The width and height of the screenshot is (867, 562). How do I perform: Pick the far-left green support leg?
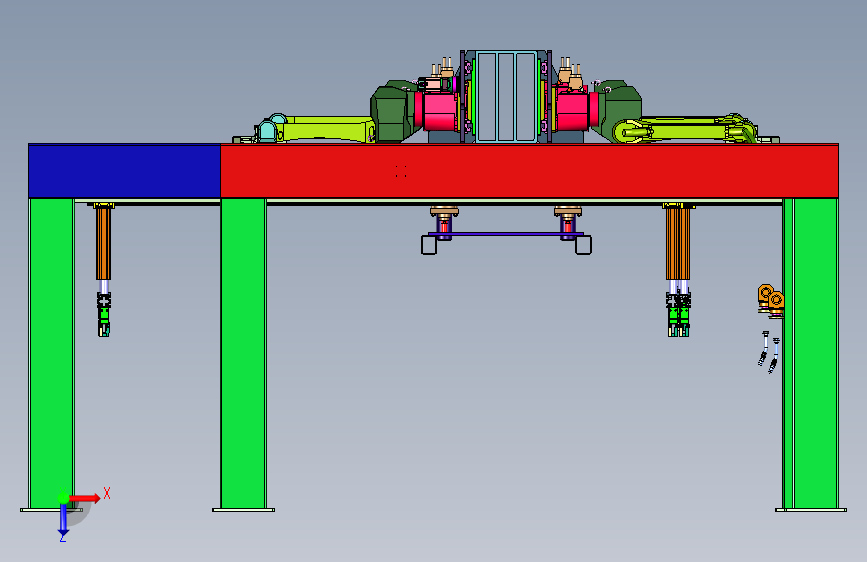(51, 353)
